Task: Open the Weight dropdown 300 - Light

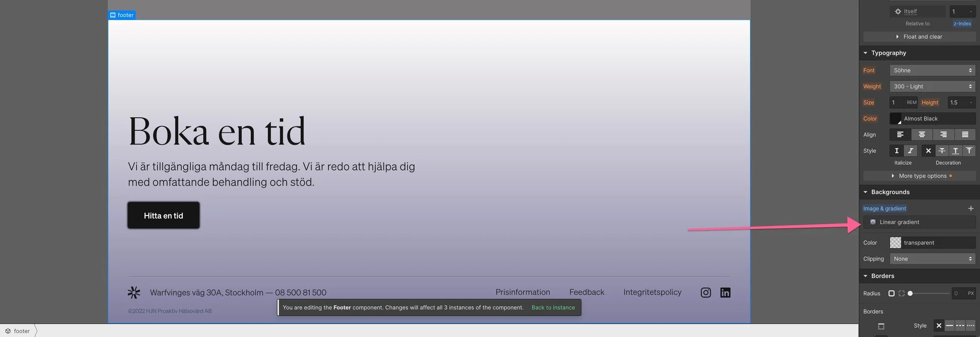Action: click(932, 87)
